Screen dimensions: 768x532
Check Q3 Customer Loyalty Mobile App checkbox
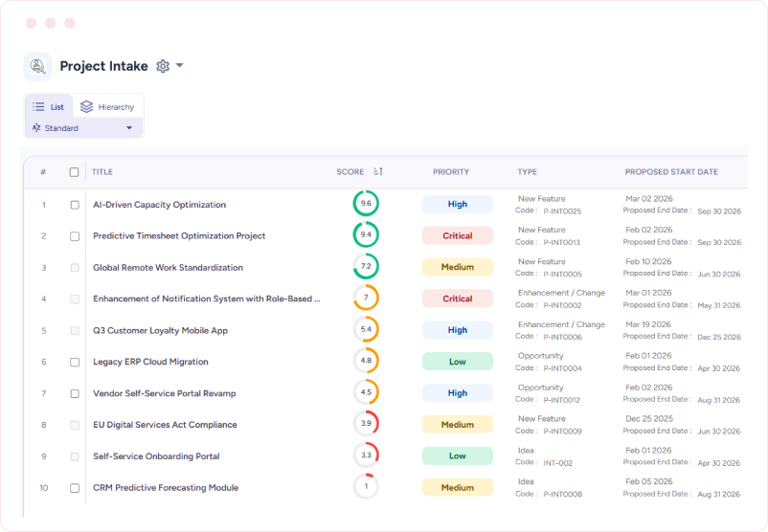tap(75, 331)
